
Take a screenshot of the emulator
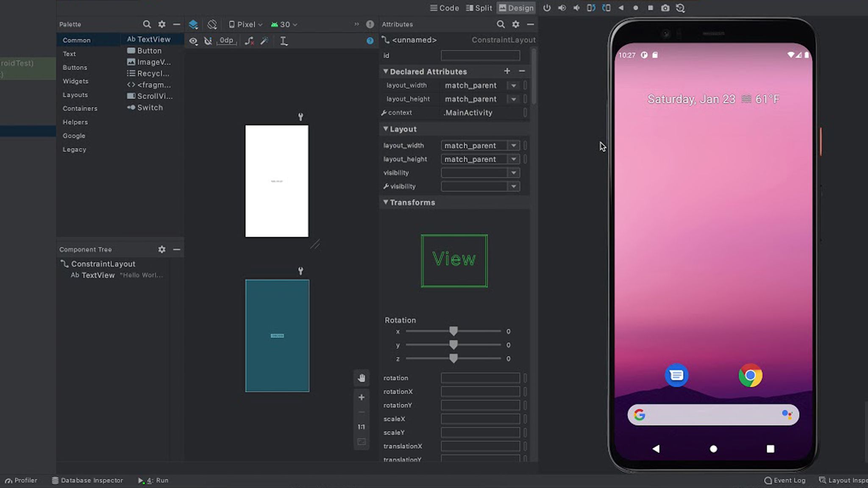coord(666,8)
